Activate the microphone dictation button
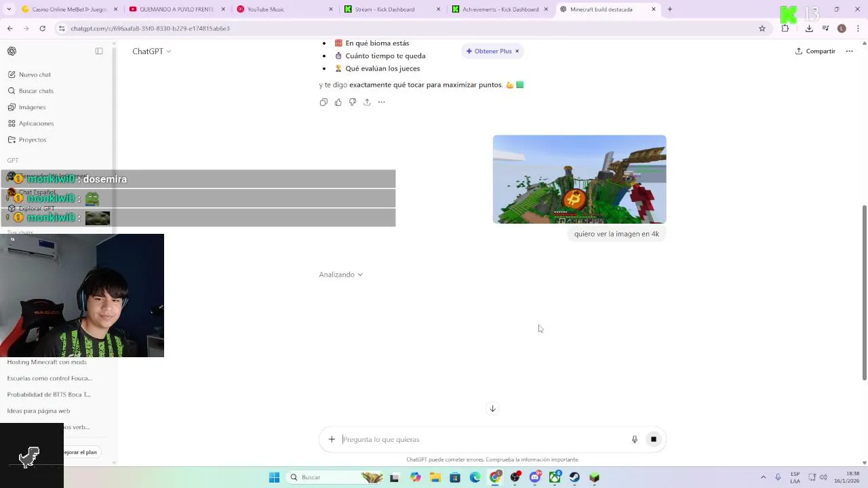 (x=635, y=439)
